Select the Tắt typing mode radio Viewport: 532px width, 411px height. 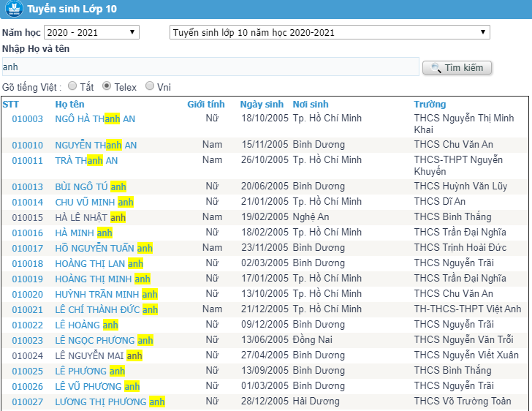coord(72,86)
